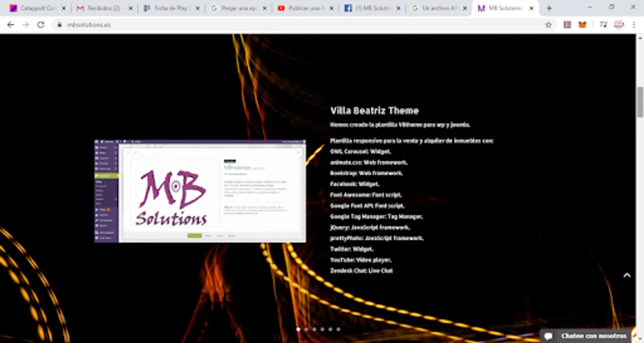Reload the mbsolutions.es page
This screenshot has width=644, height=343.
tap(41, 25)
